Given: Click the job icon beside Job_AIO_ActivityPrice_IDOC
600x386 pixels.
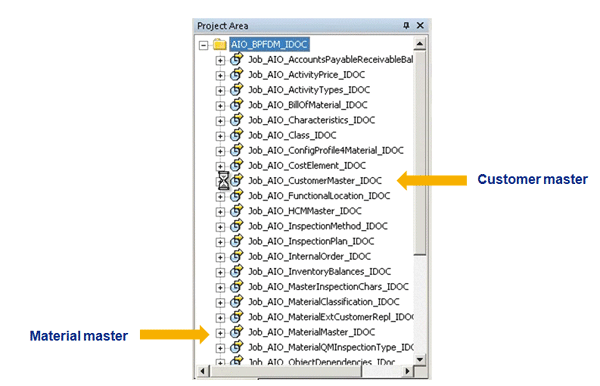Looking at the screenshot, I should coord(236,74).
